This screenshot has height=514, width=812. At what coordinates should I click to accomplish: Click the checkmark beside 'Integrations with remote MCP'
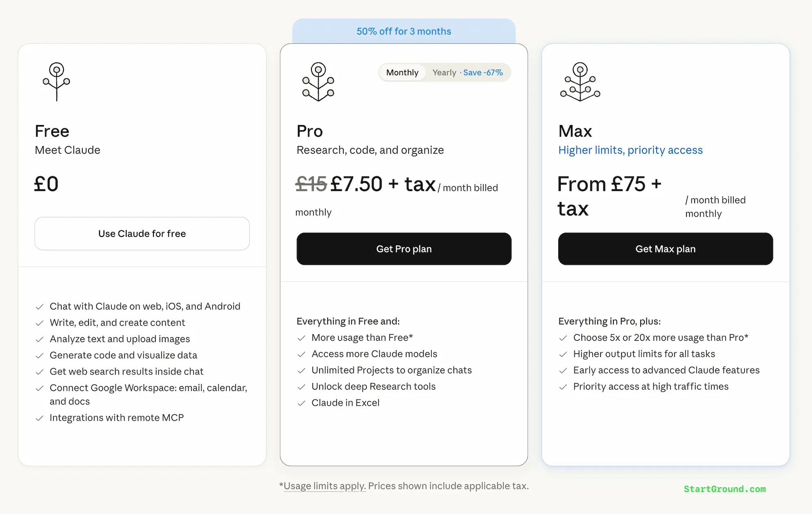40,418
